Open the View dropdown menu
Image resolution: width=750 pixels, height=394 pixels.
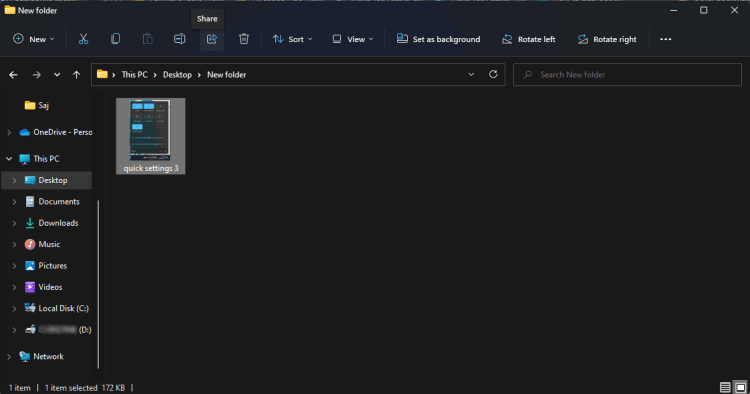(x=353, y=39)
